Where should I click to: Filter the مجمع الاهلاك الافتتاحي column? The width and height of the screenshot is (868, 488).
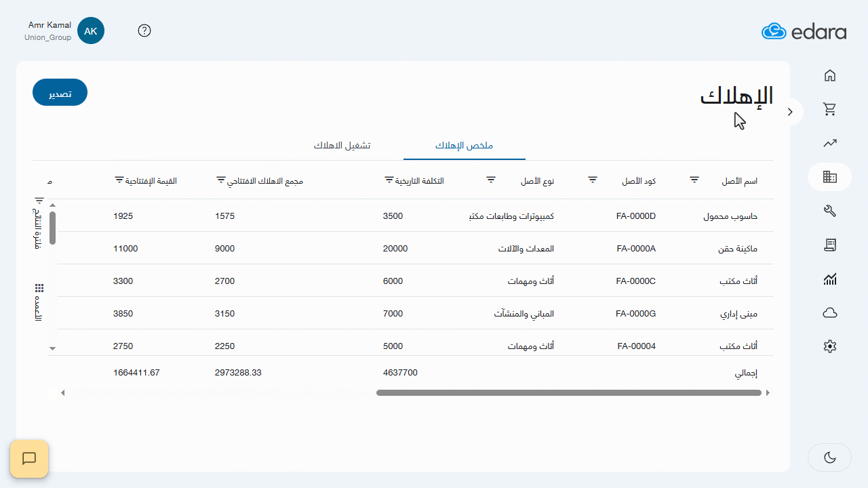(x=220, y=180)
